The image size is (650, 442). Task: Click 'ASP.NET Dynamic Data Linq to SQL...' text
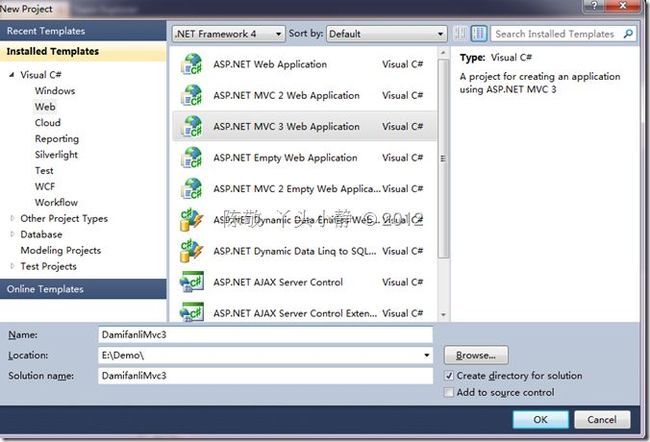click(x=295, y=251)
